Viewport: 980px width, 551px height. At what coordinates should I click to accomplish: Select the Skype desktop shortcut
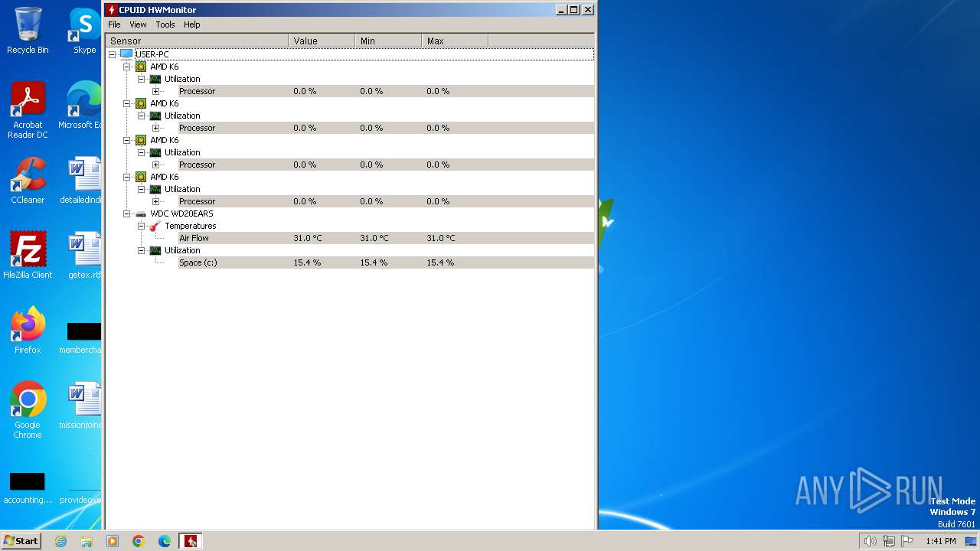coord(84,31)
